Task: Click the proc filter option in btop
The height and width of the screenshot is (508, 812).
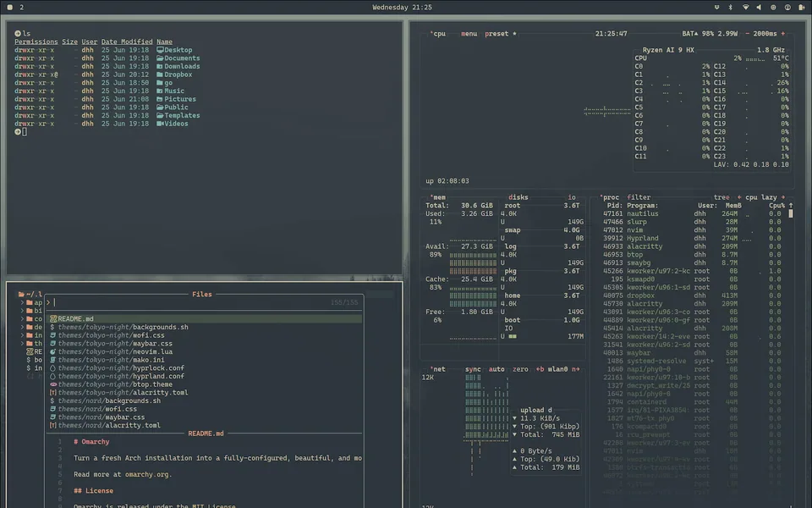Action: click(x=639, y=197)
